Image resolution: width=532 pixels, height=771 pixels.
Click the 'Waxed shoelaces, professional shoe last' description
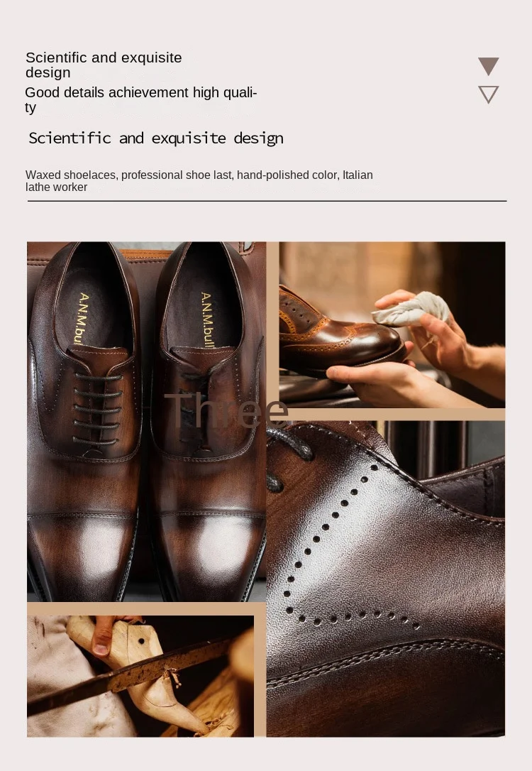(x=199, y=181)
